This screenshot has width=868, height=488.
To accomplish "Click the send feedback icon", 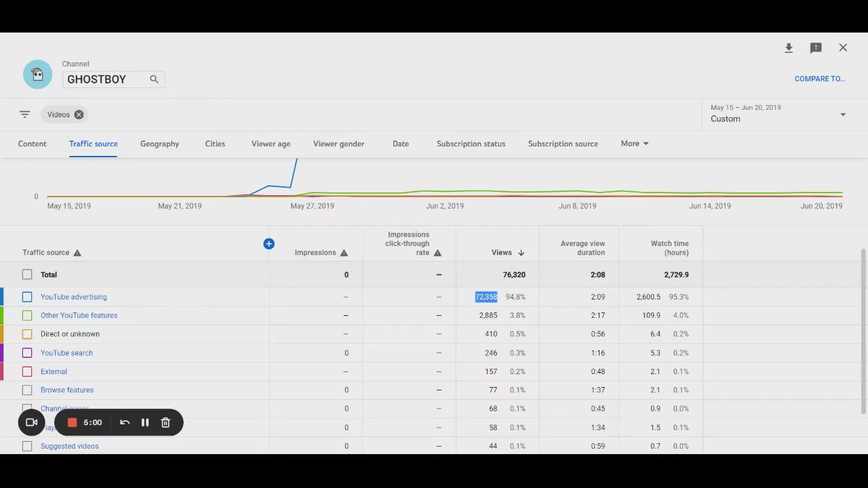I will (x=816, y=48).
